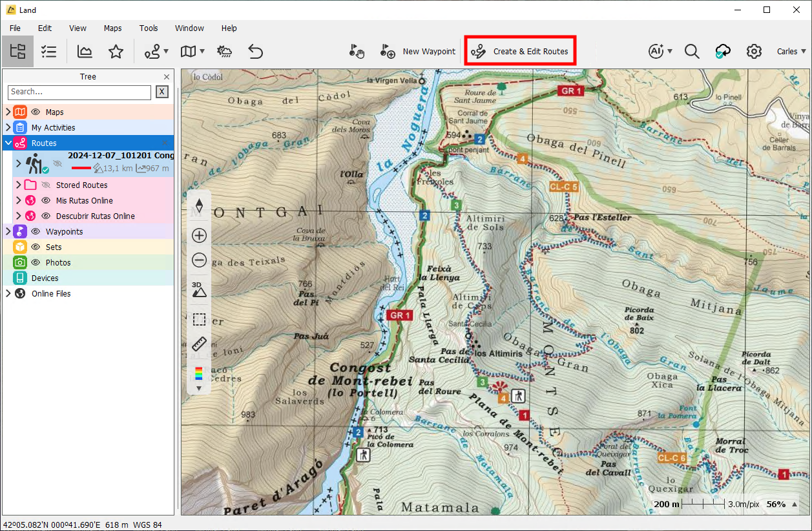The width and height of the screenshot is (812, 531).
Task: Toggle the data tree panel icon
Action: pos(18,52)
